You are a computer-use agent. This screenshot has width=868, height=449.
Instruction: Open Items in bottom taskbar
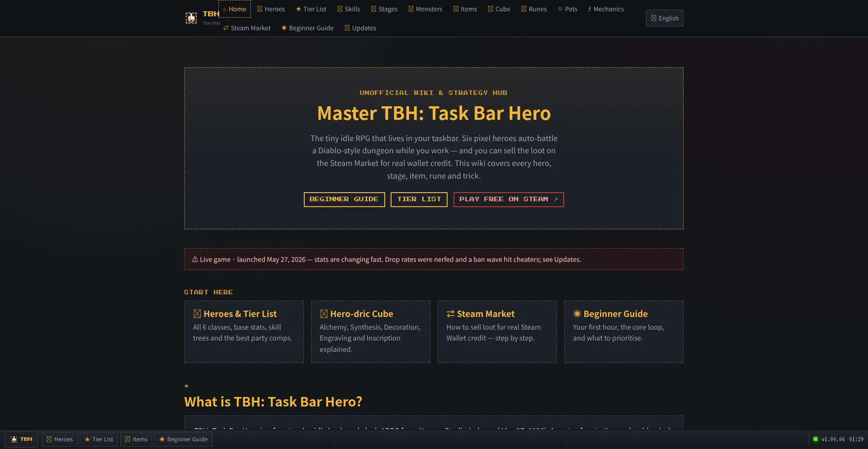coord(136,440)
